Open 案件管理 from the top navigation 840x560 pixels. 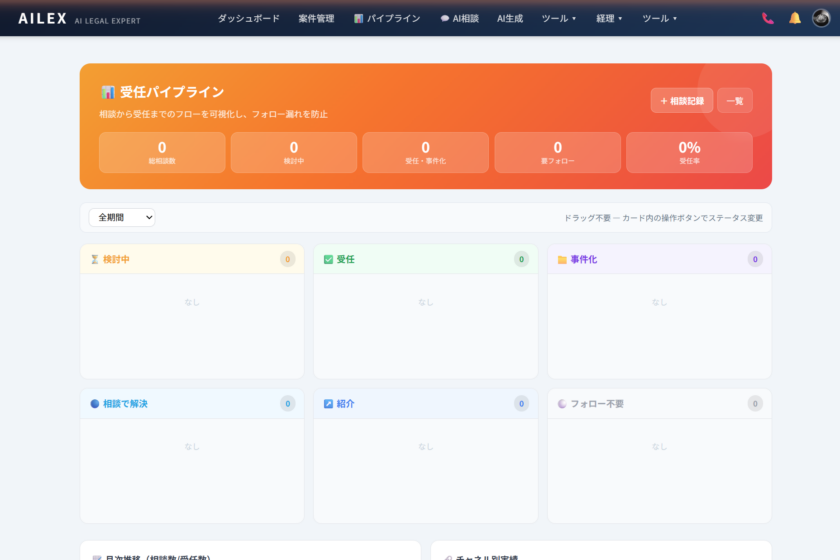point(316,18)
